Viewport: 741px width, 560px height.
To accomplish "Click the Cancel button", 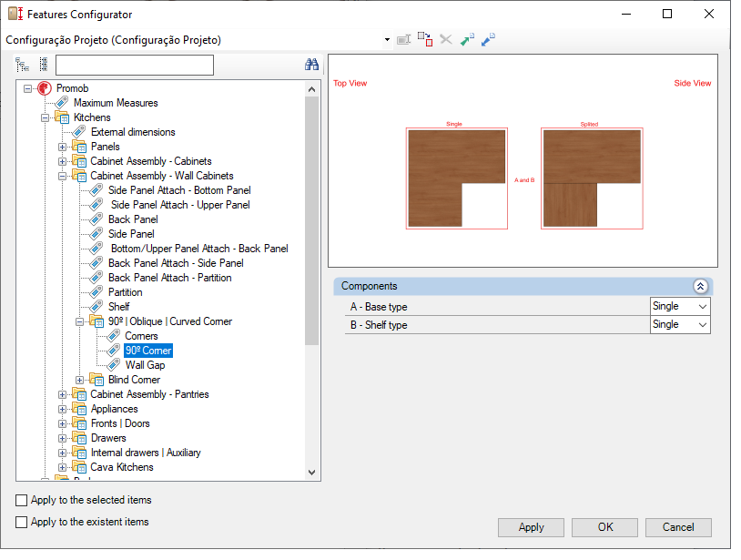I will [678, 527].
